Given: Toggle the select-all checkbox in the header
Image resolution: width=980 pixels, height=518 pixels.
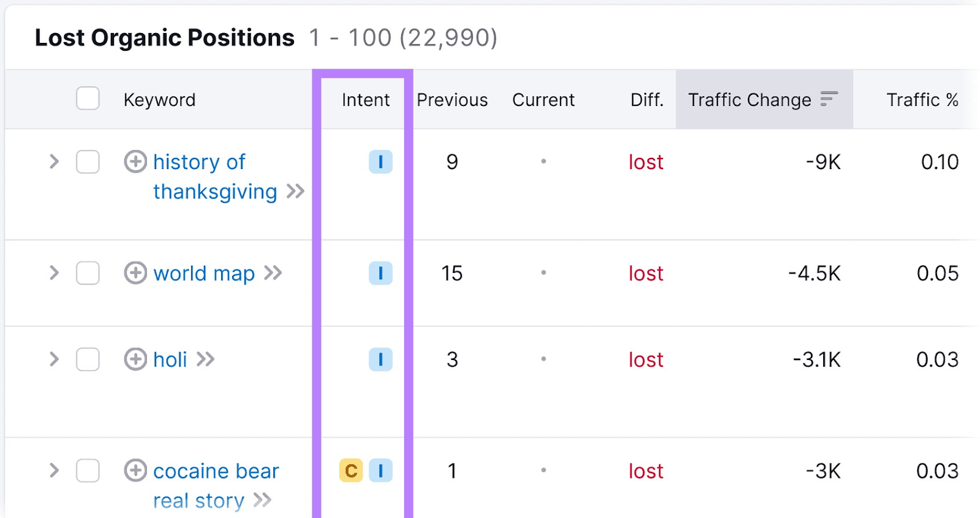Looking at the screenshot, I should [x=88, y=99].
